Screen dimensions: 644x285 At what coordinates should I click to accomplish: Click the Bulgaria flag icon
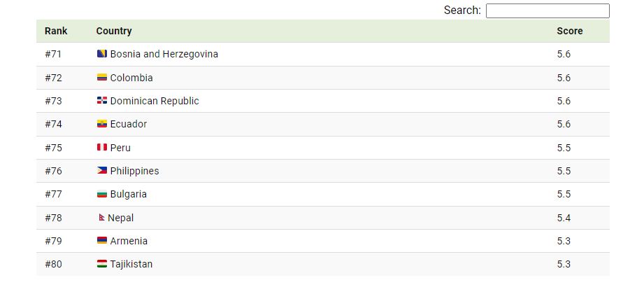click(102, 194)
